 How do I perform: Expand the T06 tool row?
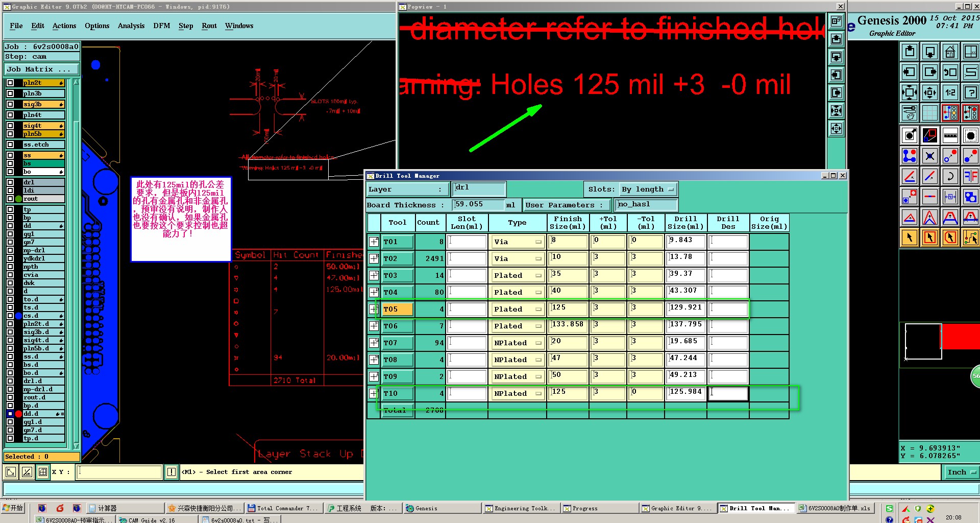(x=374, y=326)
